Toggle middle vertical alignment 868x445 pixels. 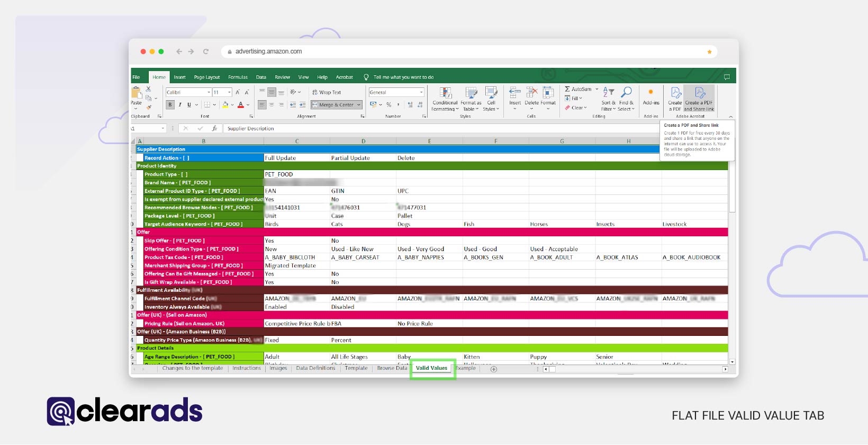pyautogui.click(x=272, y=92)
